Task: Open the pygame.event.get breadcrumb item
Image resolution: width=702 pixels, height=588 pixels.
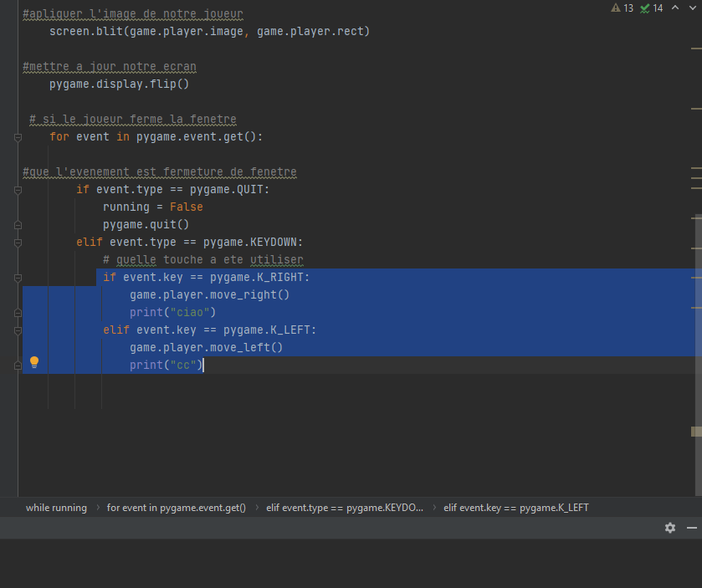Action: point(176,508)
